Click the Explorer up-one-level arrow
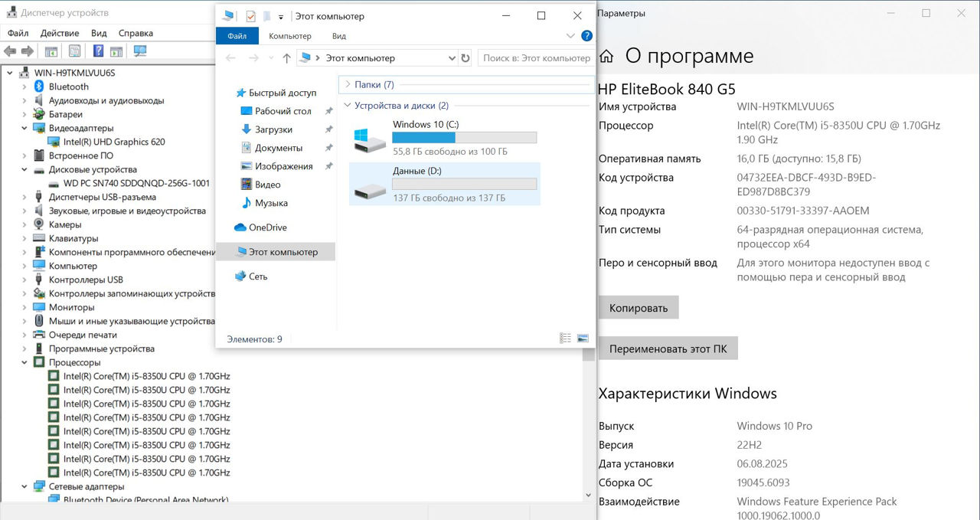 coord(286,58)
